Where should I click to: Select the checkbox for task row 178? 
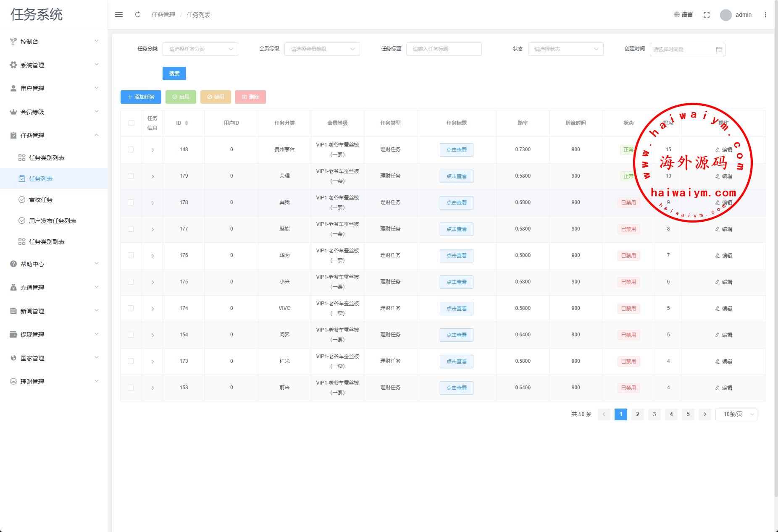(x=131, y=202)
